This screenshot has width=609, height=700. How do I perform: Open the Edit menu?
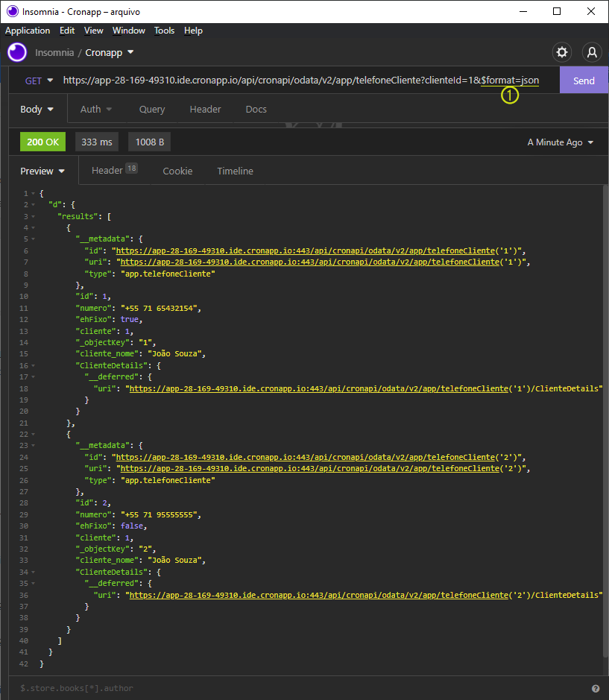point(67,31)
